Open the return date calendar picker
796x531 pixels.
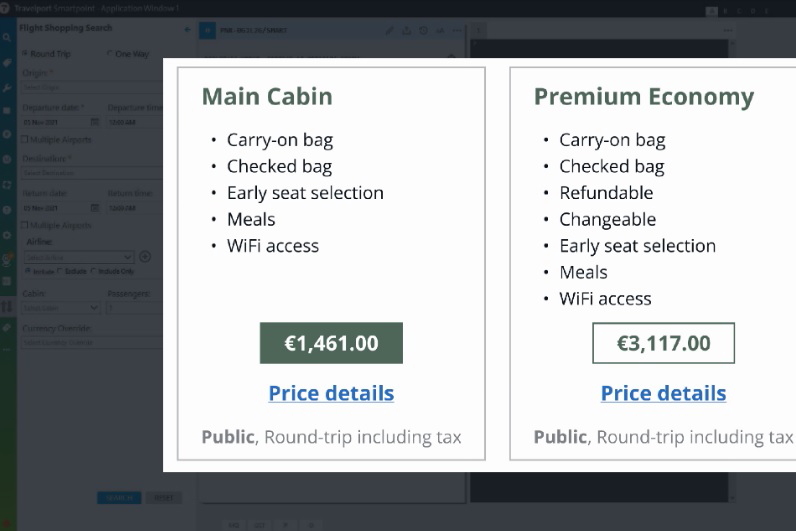95,208
